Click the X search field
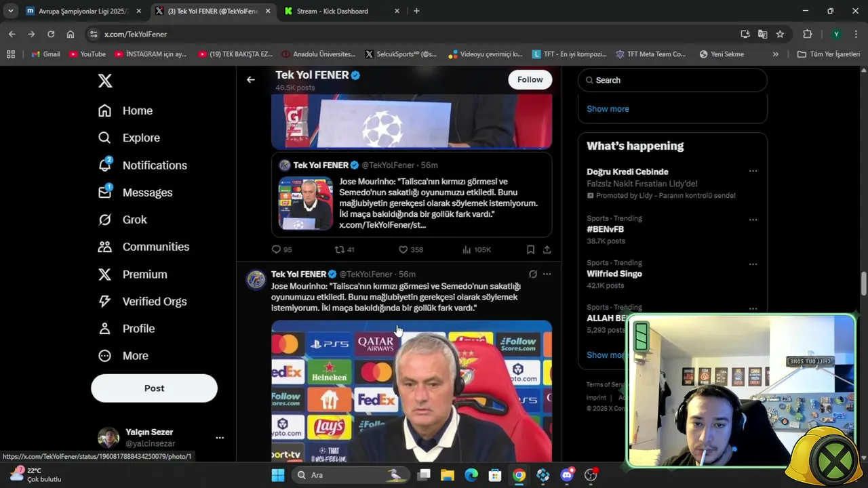Viewport: 868px width, 488px height. coord(673,80)
